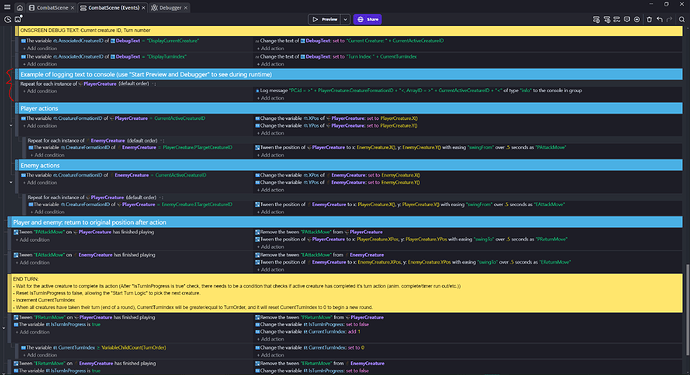The image size is (690, 375).
Task: Select the ONSCREEN DEBUG TEXT yellow comment
Action: tap(350, 30)
